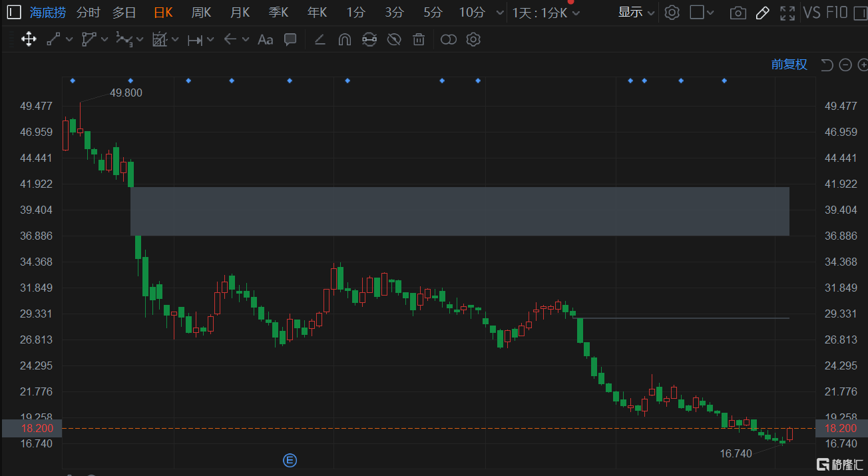Expand the layout square dropdown arrow
Screen dimensions: 868x476
coord(711,13)
